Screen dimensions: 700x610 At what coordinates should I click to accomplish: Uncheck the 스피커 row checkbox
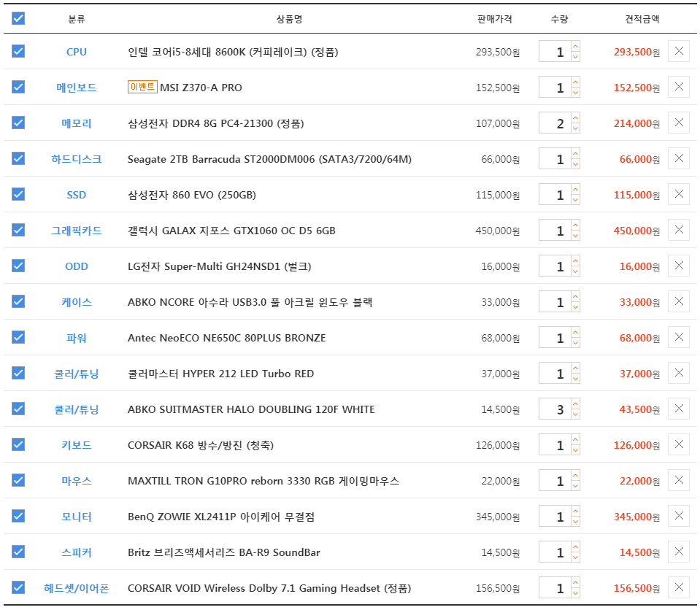(18, 552)
